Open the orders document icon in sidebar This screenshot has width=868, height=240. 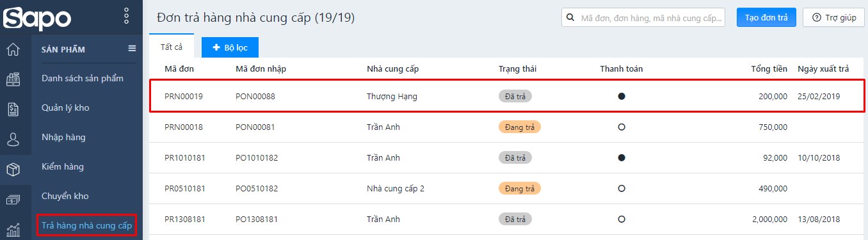point(13,109)
